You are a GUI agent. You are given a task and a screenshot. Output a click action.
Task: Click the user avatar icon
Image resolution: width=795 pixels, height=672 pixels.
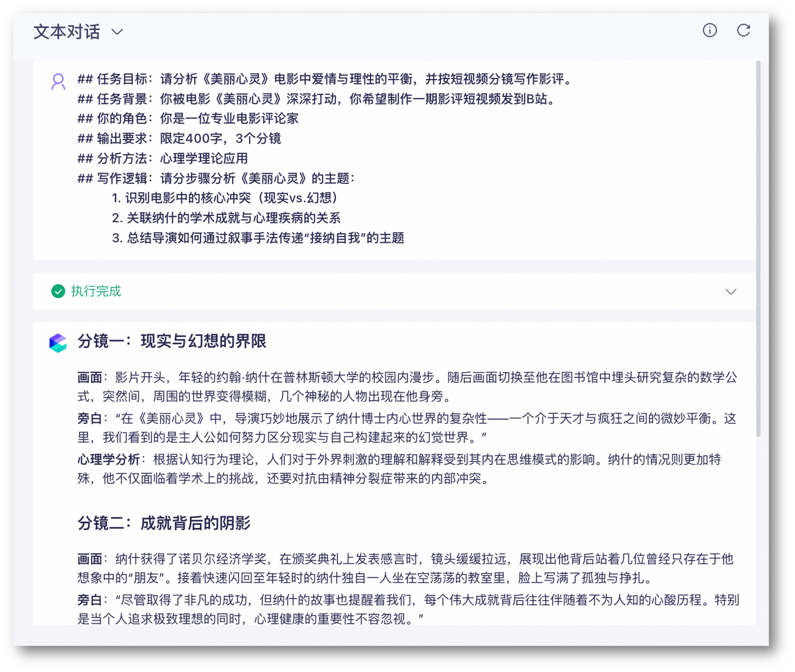coord(58,82)
